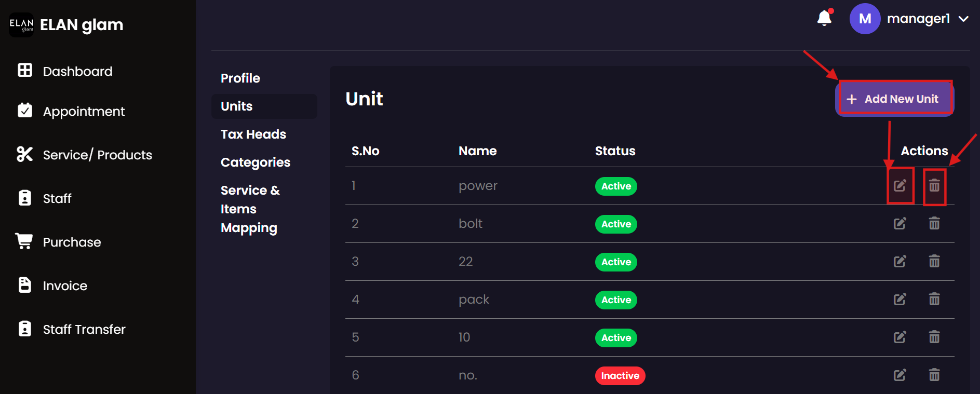Click the Inactive status badge for 'no.'
The image size is (980, 394).
click(620, 376)
